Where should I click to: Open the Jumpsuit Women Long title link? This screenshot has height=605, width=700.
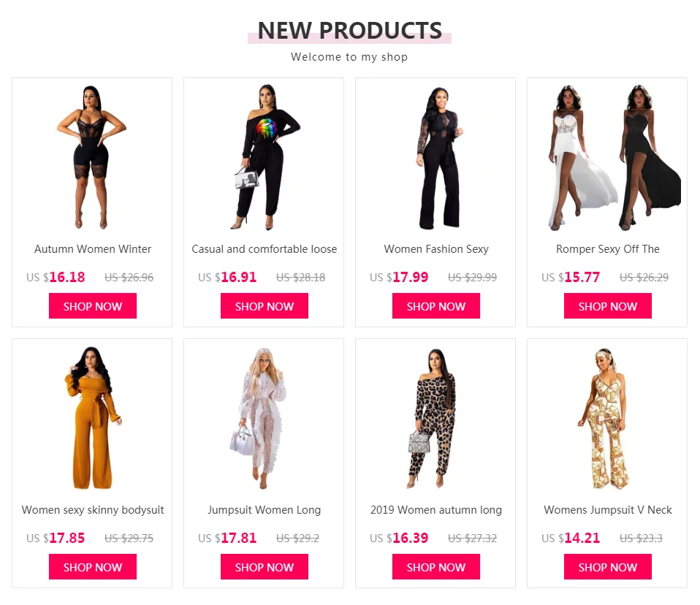[x=265, y=510]
